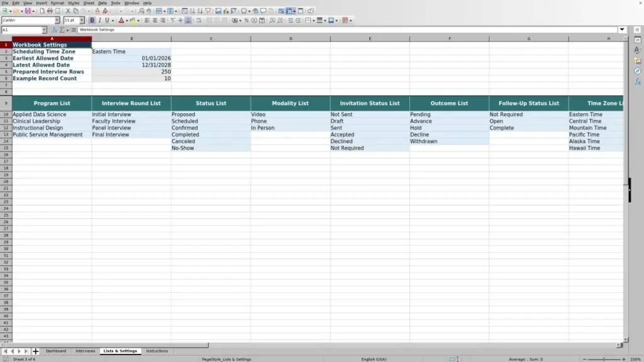Click the Clone Formatting paintbrush icon
The image size is (644, 362).
pos(97,11)
